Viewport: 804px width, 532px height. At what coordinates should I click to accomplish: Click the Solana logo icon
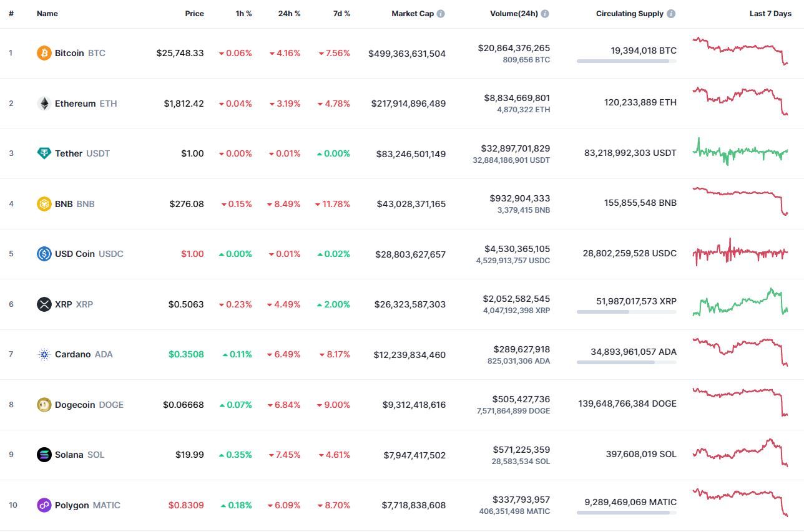44,455
